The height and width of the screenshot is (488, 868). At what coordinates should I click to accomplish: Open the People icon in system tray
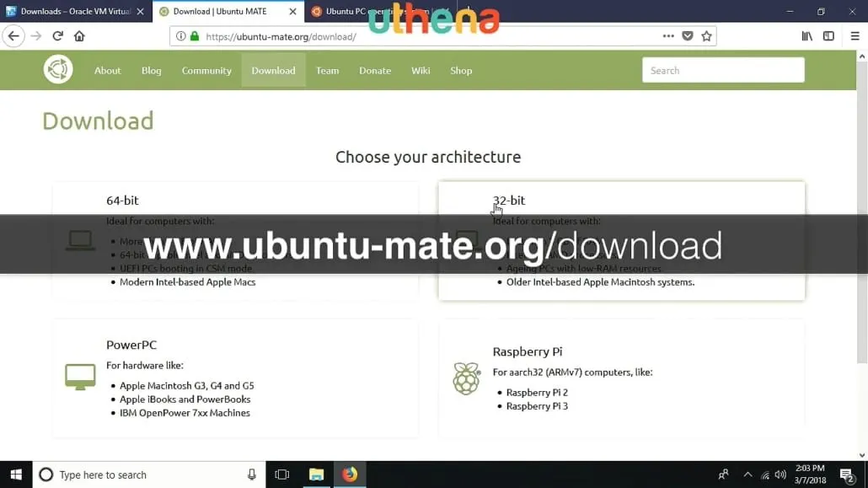click(723, 475)
